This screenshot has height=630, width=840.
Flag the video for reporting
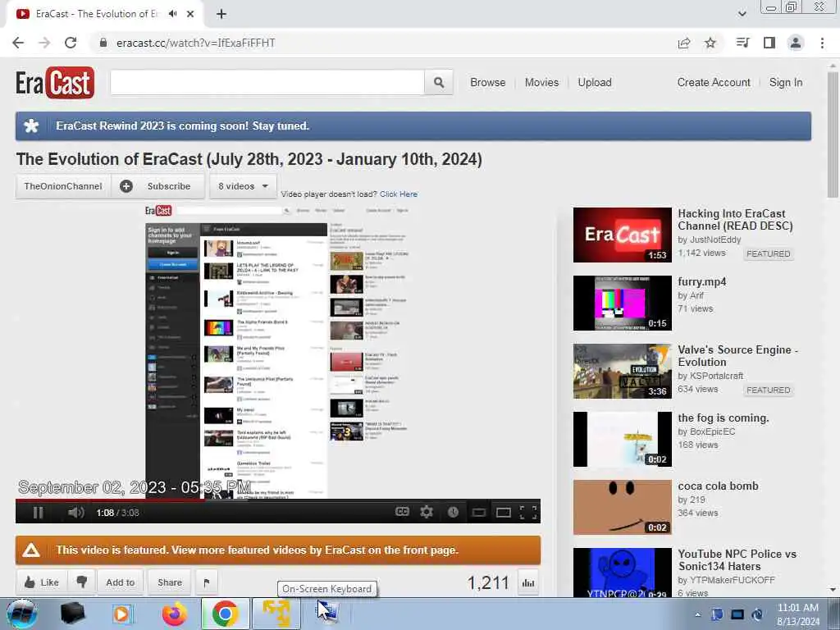click(206, 582)
